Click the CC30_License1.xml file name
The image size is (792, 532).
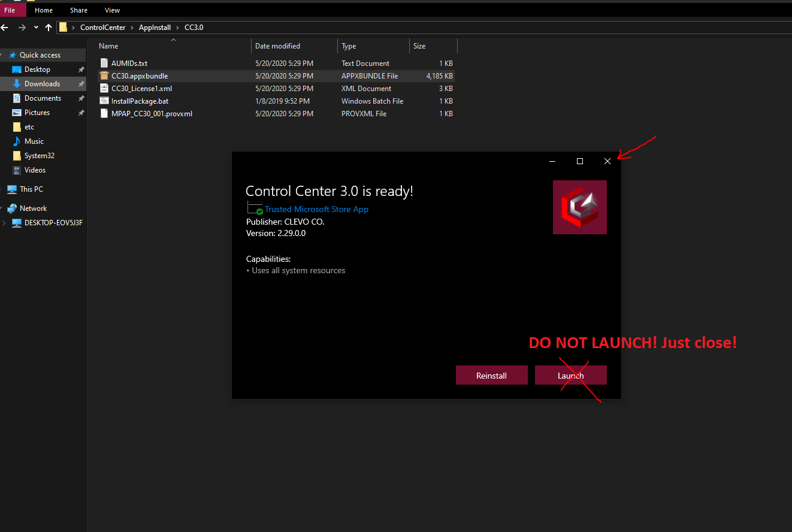point(141,89)
